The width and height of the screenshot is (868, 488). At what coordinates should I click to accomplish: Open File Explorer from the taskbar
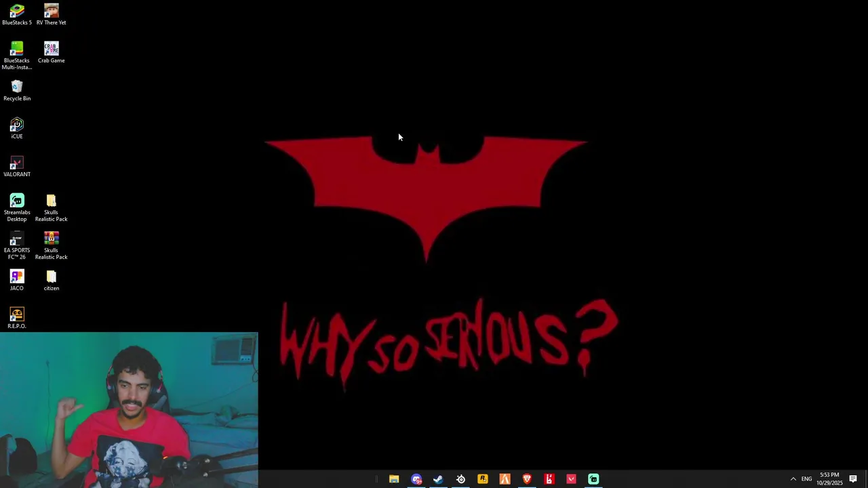[x=394, y=479]
